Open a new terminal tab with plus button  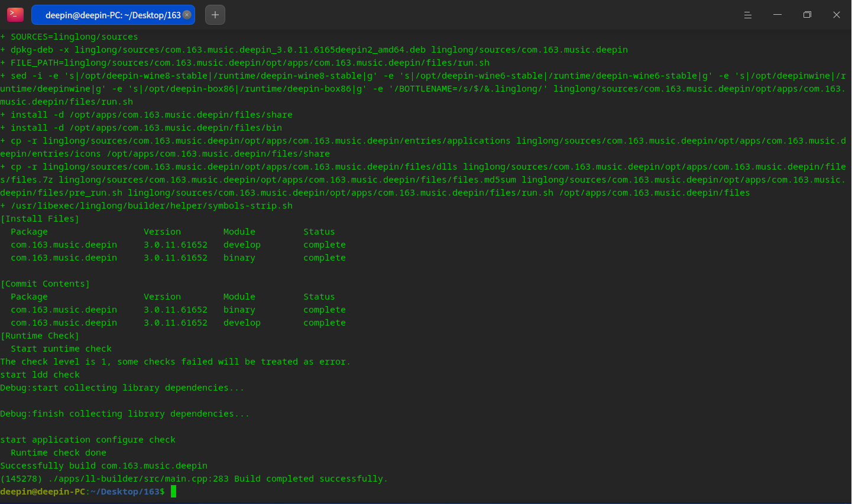click(215, 15)
